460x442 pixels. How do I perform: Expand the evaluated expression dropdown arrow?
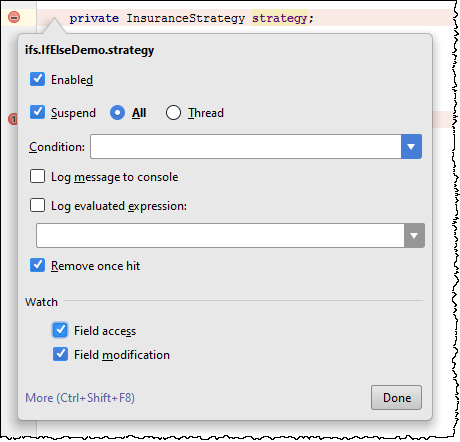414,236
